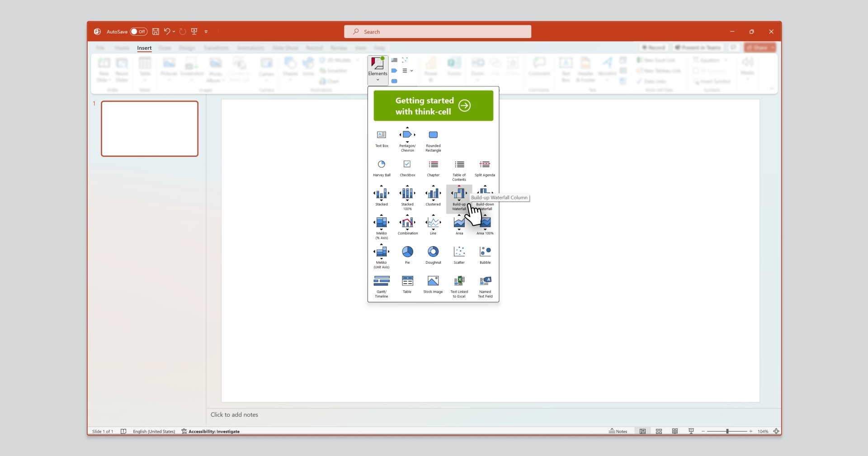Screen dimensions: 868x456
Task: Insert a Gantt/Timeline chart
Action: 382,286
